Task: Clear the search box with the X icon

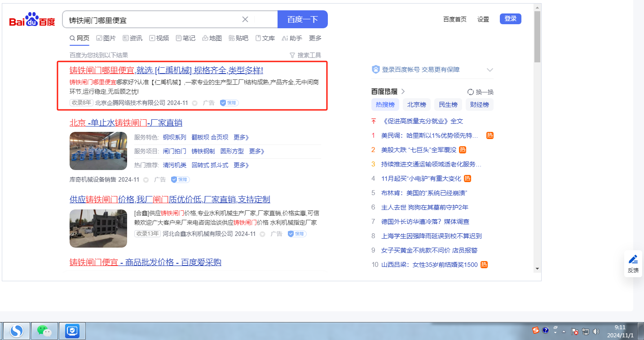Action: point(245,19)
